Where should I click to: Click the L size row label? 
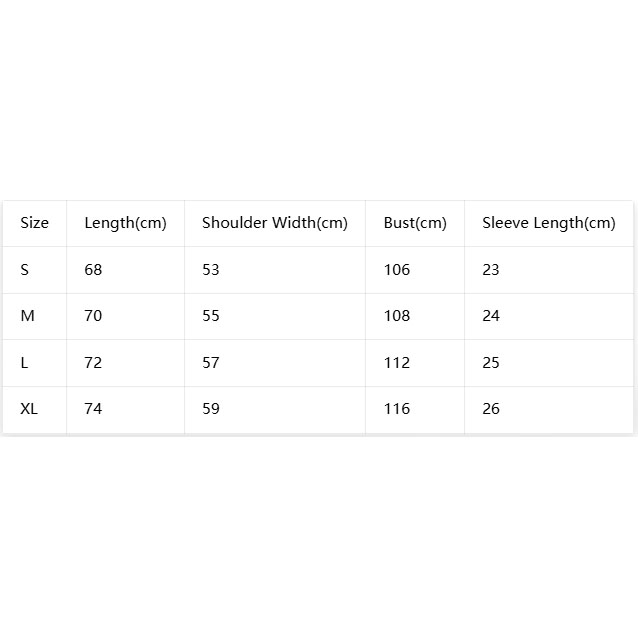pyautogui.click(x=24, y=362)
